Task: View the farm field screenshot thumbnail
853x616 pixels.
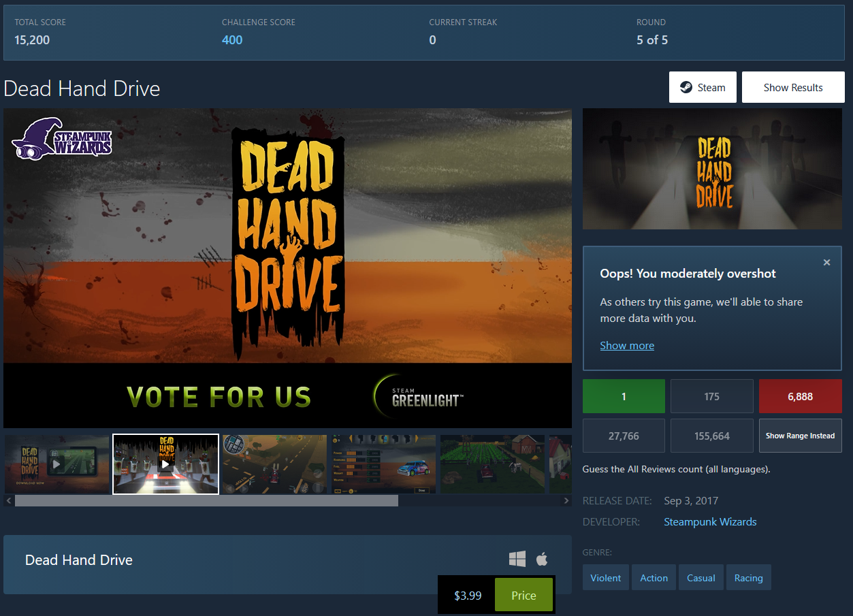Action: (x=492, y=464)
